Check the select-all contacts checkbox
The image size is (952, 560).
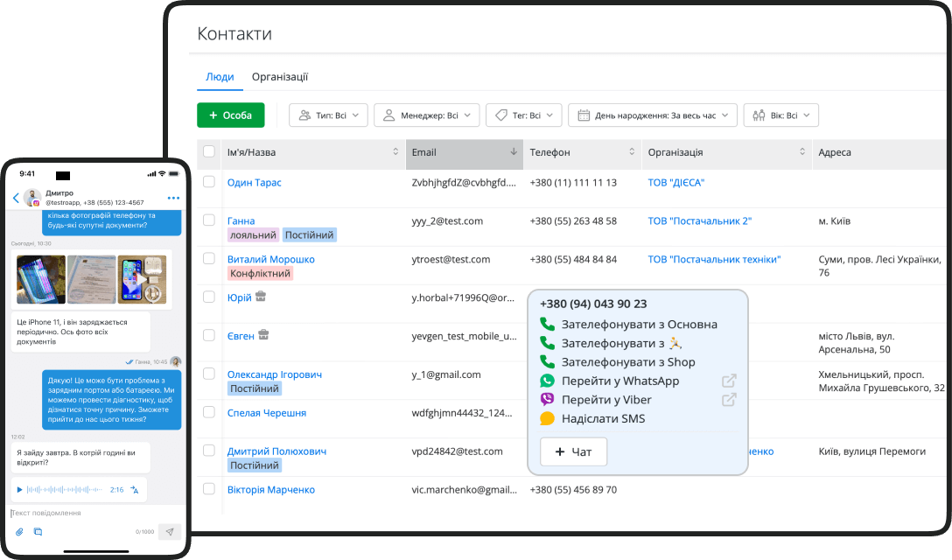(x=208, y=152)
